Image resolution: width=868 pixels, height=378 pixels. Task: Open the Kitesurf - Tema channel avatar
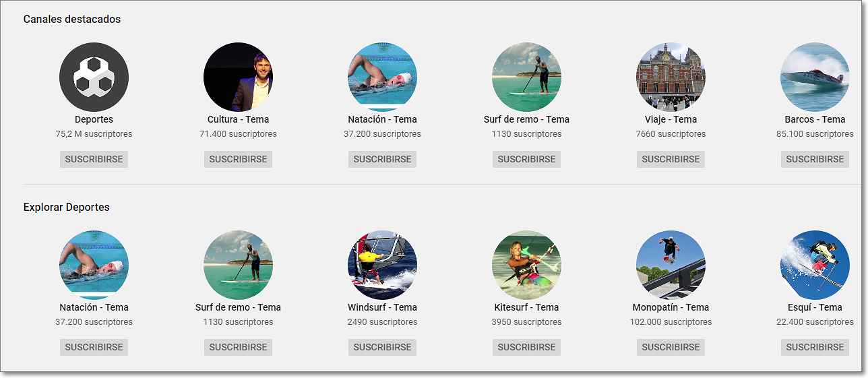[x=526, y=265]
